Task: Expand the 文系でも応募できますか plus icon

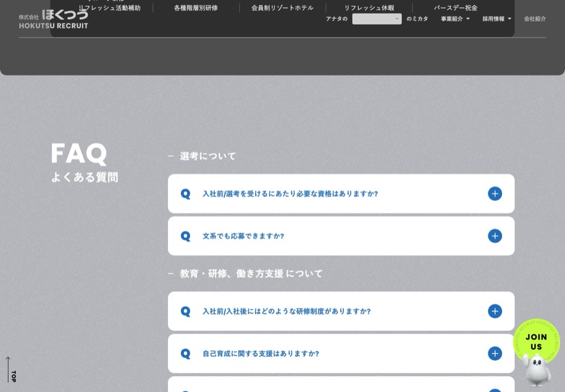Action: (x=495, y=236)
